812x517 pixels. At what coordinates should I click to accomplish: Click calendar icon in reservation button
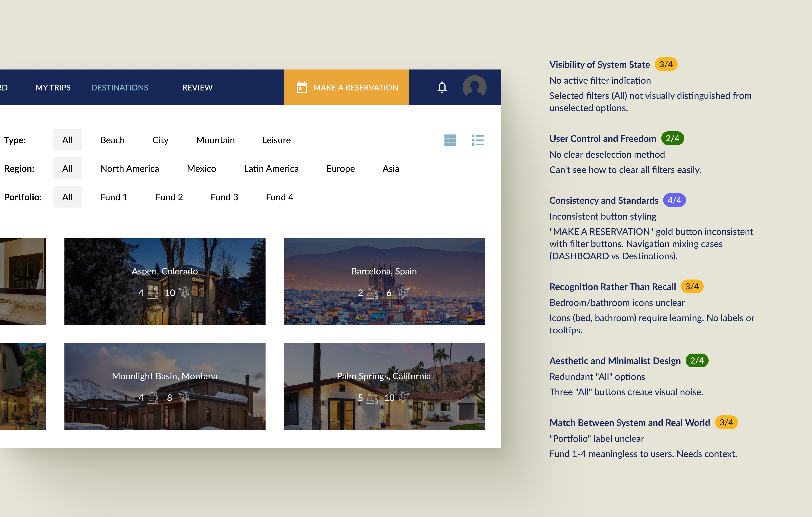tap(301, 87)
